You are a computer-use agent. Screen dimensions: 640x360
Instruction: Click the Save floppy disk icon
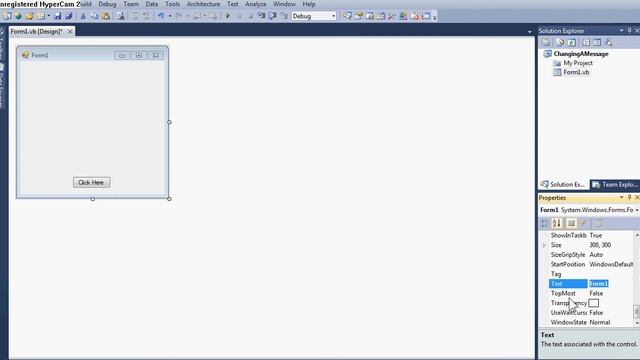tap(58, 16)
